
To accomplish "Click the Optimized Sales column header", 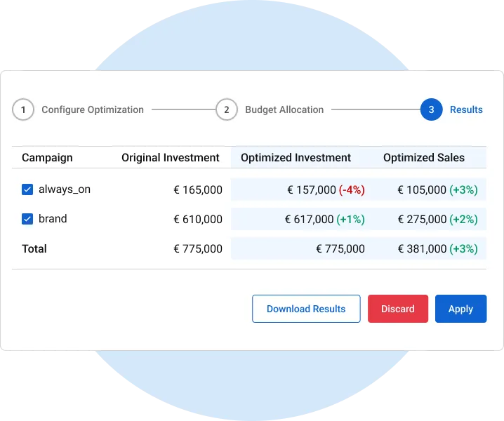I will (424, 158).
